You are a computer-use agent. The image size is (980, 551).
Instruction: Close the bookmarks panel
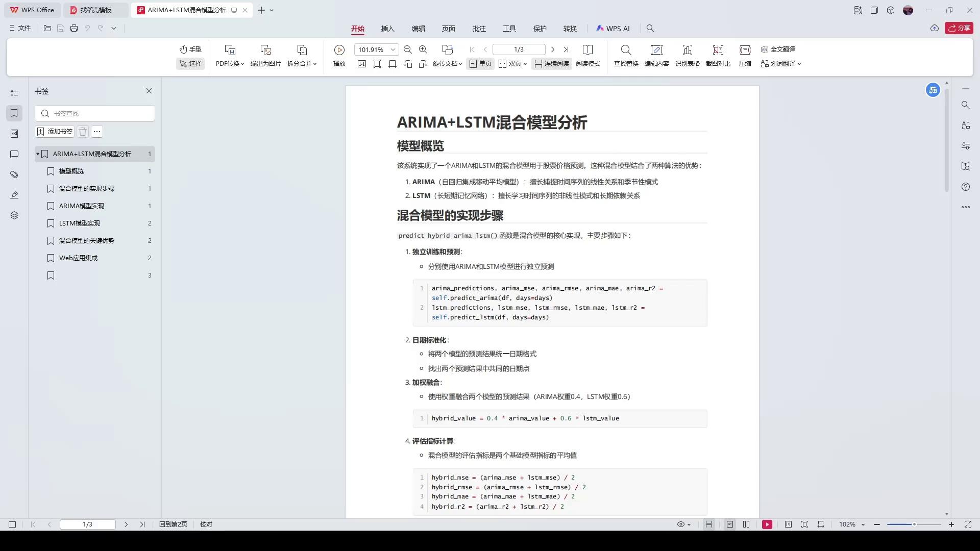click(149, 91)
